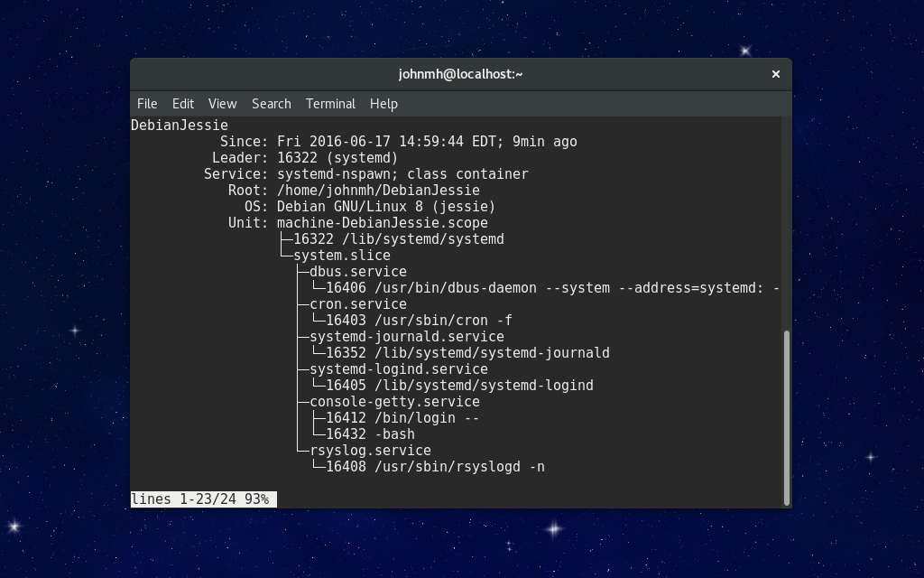
Task: Click the pager status showing lines 1-23/24
Action: (x=203, y=499)
